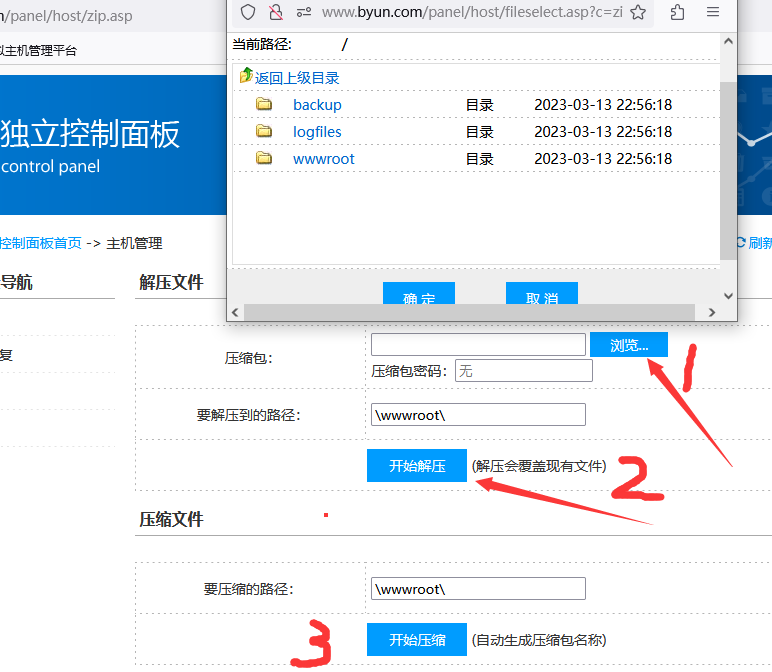
Task: Click the logfiles folder icon
Action: tap(264, 132)
